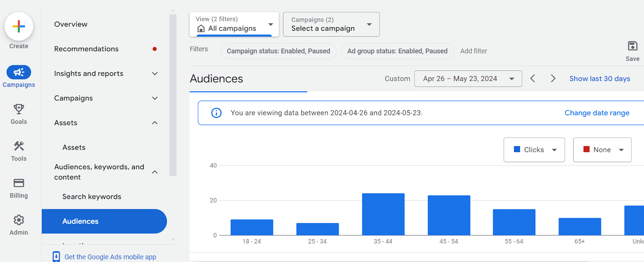Image resolution: width=644 pixels, height=262 pixels.
Task: Open Admin via the gear icon
Action: coord(19,220)
